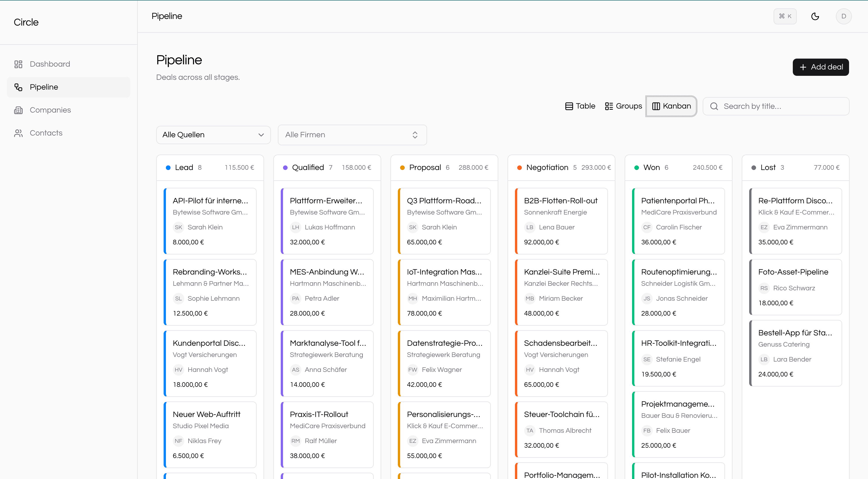The width and height of the screenshot is (868, 479).
Task: Click the Add deal button
Action: [820, 67]
